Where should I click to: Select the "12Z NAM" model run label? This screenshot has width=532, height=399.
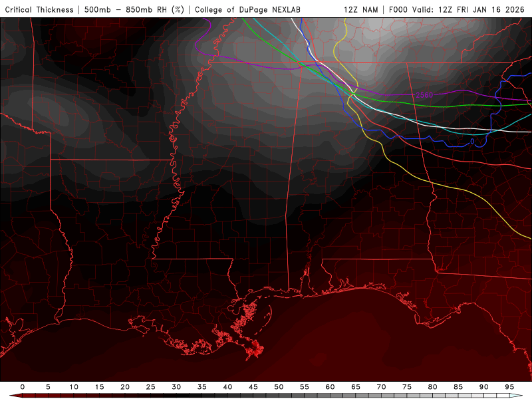coord(360,10)
